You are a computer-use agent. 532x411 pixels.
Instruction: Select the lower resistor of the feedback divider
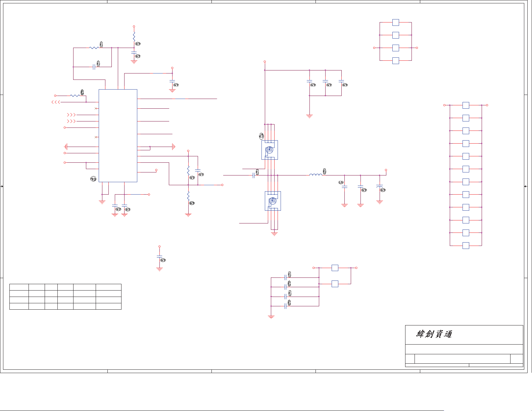pos(188,196)
